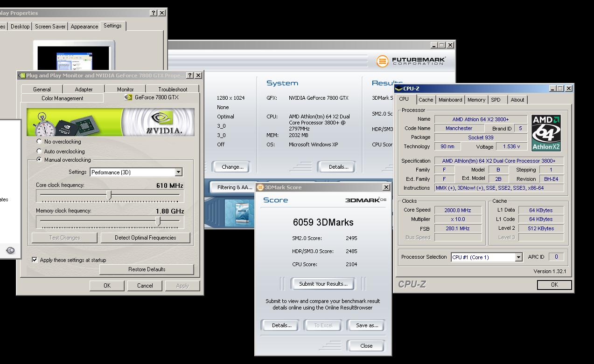Open Appearance tab in Display Properties

84,27
